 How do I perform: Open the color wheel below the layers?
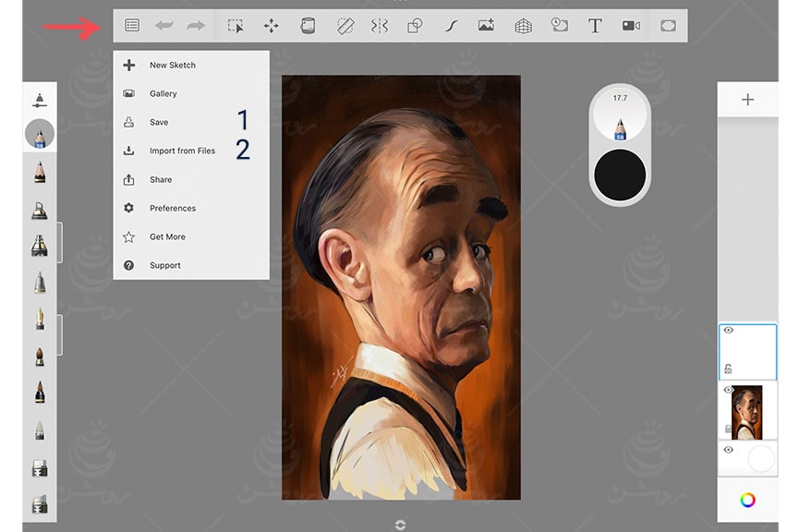point(748,499)
